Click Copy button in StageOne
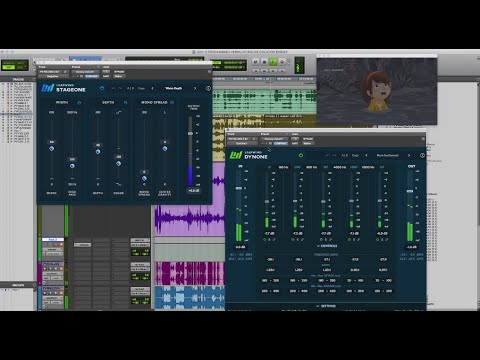 (x=141, y=88)
